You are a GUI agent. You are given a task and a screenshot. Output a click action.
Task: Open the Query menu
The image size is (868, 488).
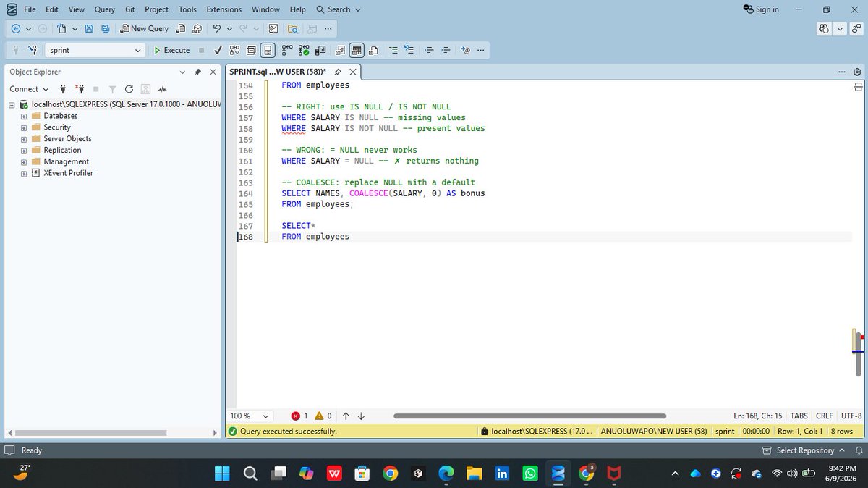click(x=105, y=9)
